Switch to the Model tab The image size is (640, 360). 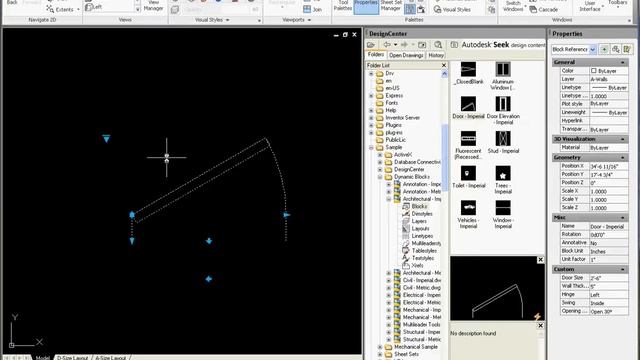tap(42, 357)
